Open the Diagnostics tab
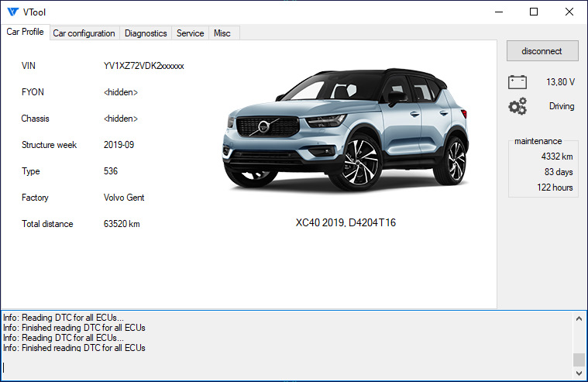 [146, 33]
